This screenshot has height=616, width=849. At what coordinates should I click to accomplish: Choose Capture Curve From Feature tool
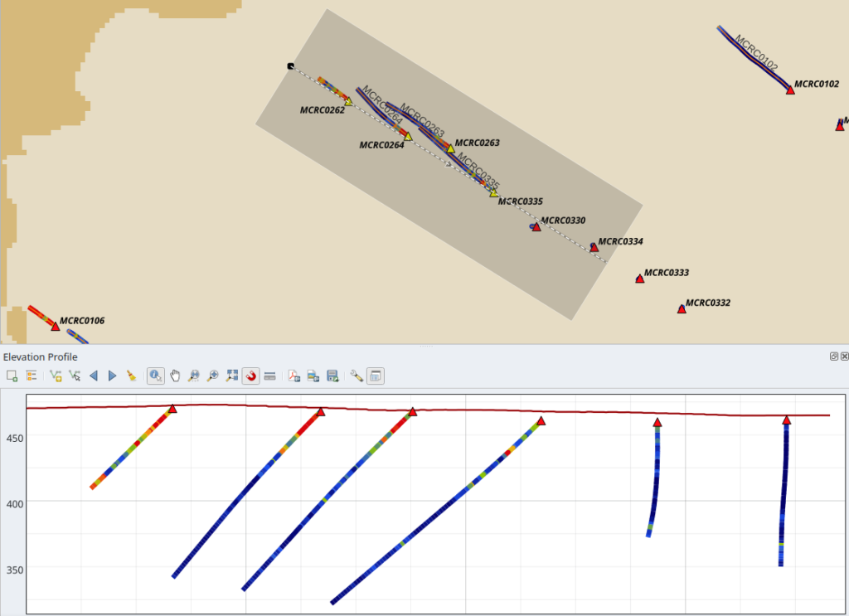tap(75, 376)
